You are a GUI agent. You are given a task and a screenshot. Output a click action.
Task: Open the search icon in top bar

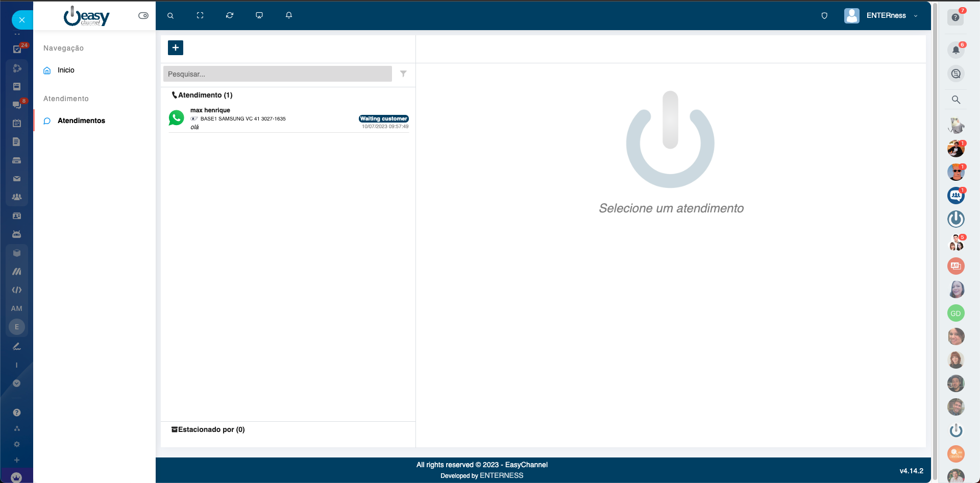pos(170,16)
